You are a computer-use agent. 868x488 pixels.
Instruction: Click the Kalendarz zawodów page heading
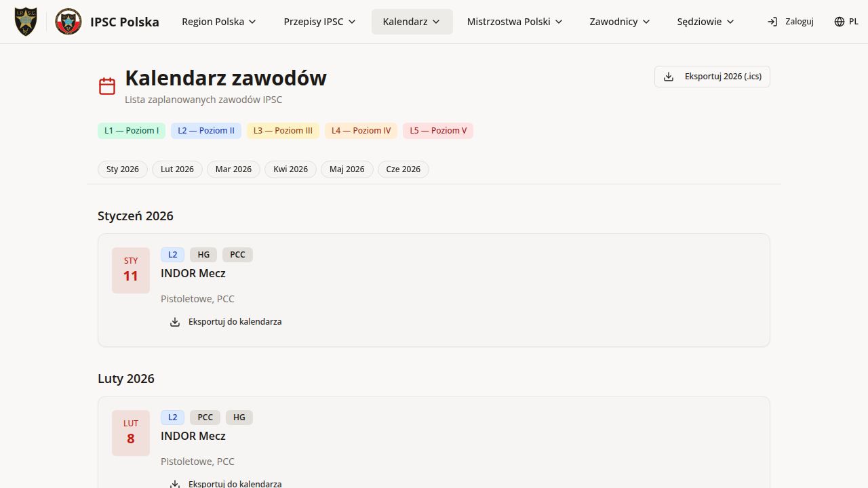pos(226,78)
